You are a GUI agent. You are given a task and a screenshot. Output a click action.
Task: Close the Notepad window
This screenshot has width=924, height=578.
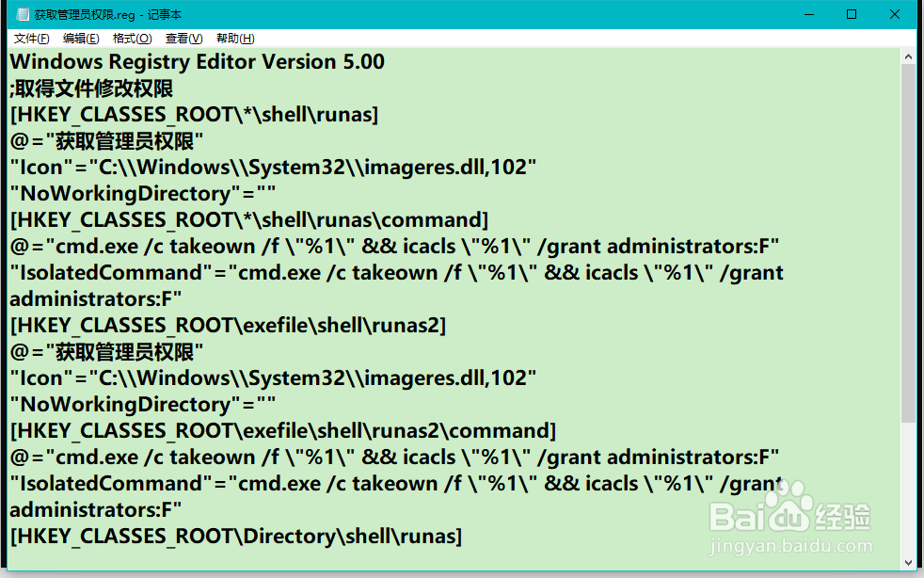point(895,14)
